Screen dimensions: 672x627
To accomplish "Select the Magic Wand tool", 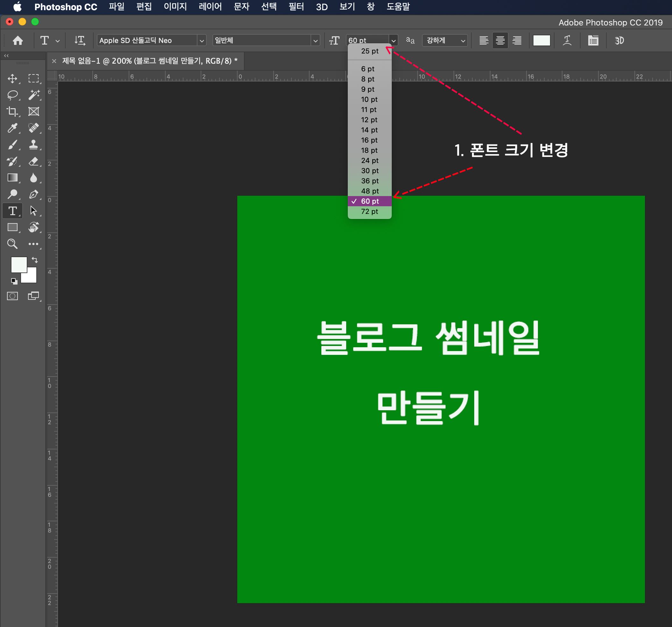I will 33,95.
